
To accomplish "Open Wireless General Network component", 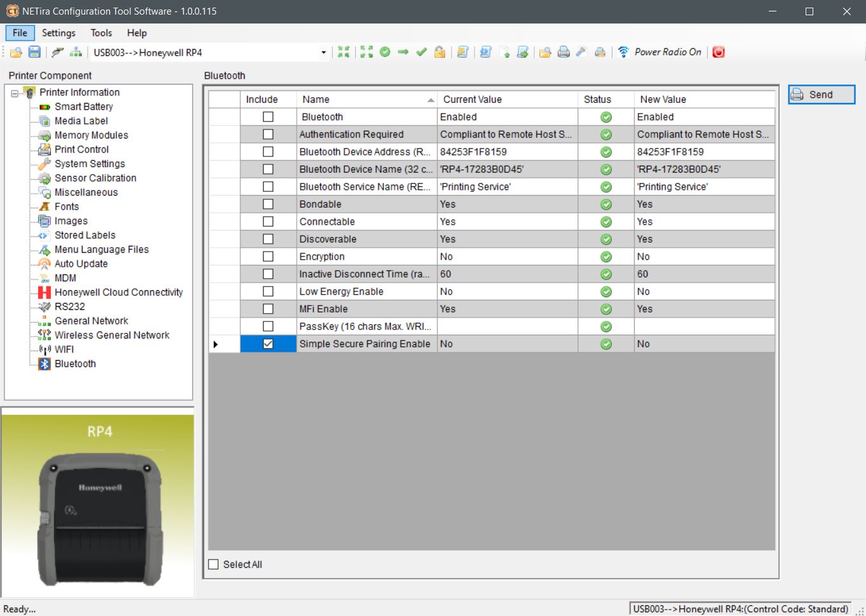I will click(112, 335).
